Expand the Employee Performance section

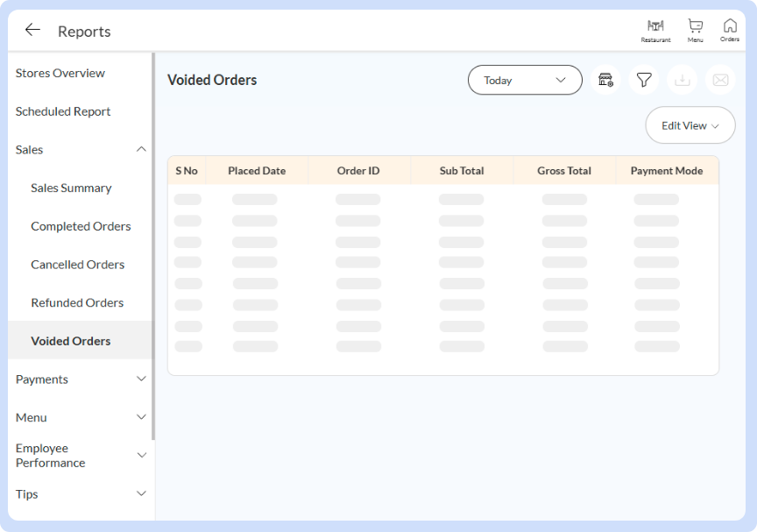pyautogui.click(x=141, y=455)
